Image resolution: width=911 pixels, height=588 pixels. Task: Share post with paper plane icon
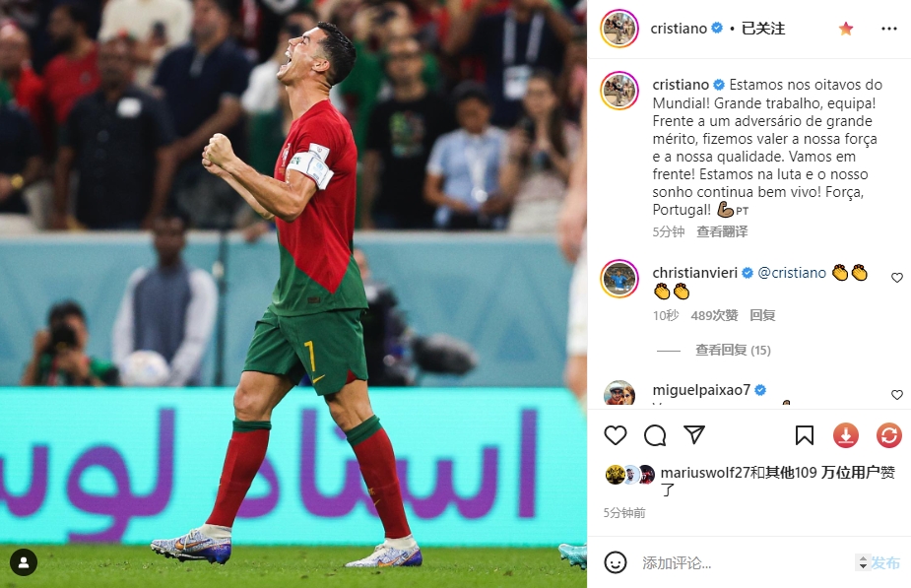(694, 434)
